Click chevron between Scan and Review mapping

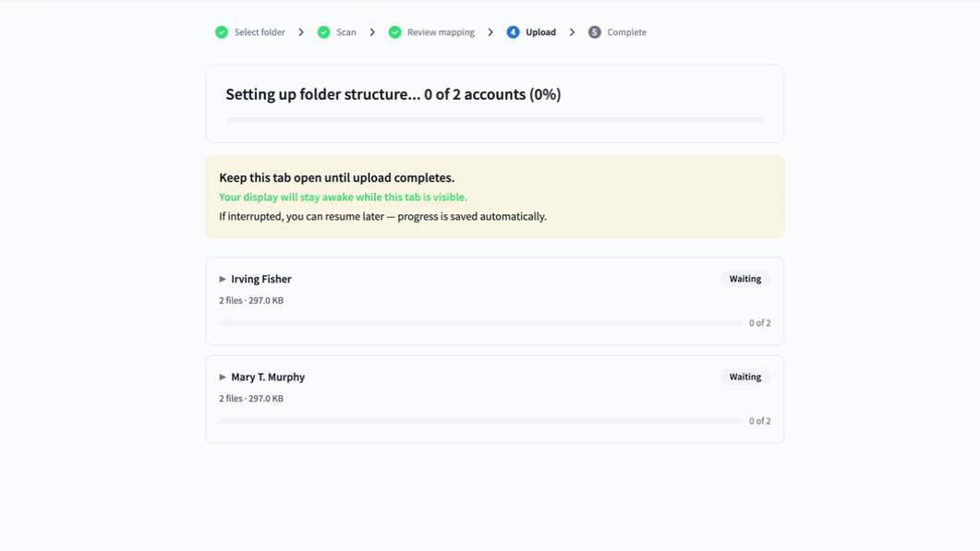click(x=372, y=32)
